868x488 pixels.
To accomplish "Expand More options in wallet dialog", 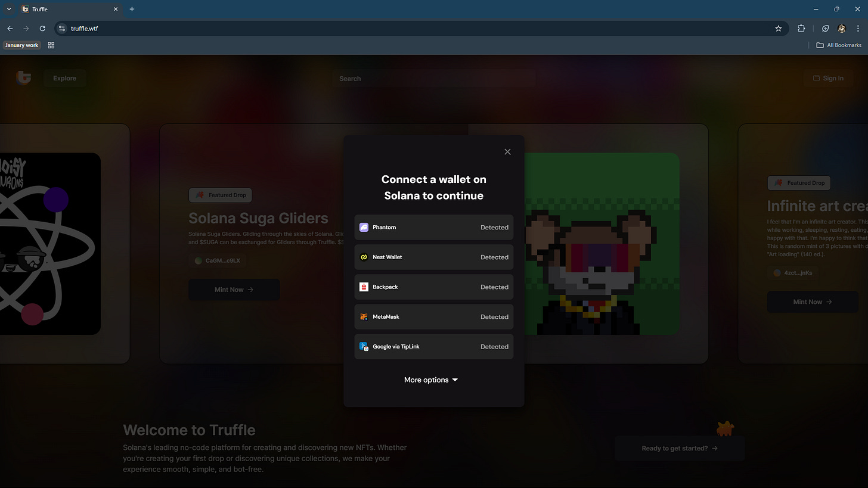I will tap(431, 380).
